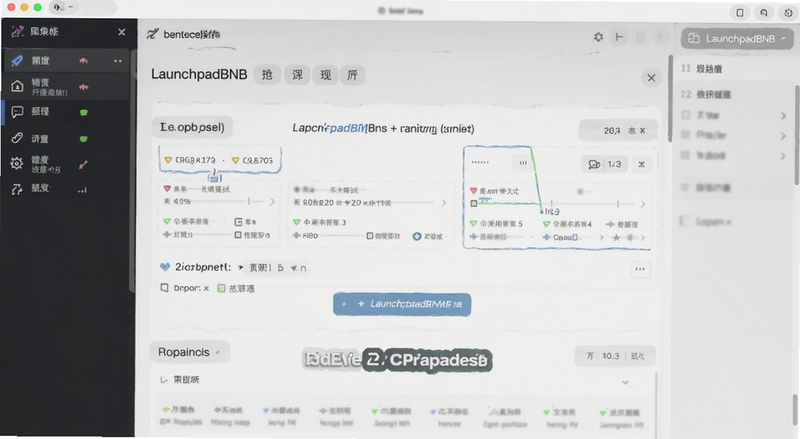
Task: Click green triangle marker in middle card
Action: [x=296, y=222]
